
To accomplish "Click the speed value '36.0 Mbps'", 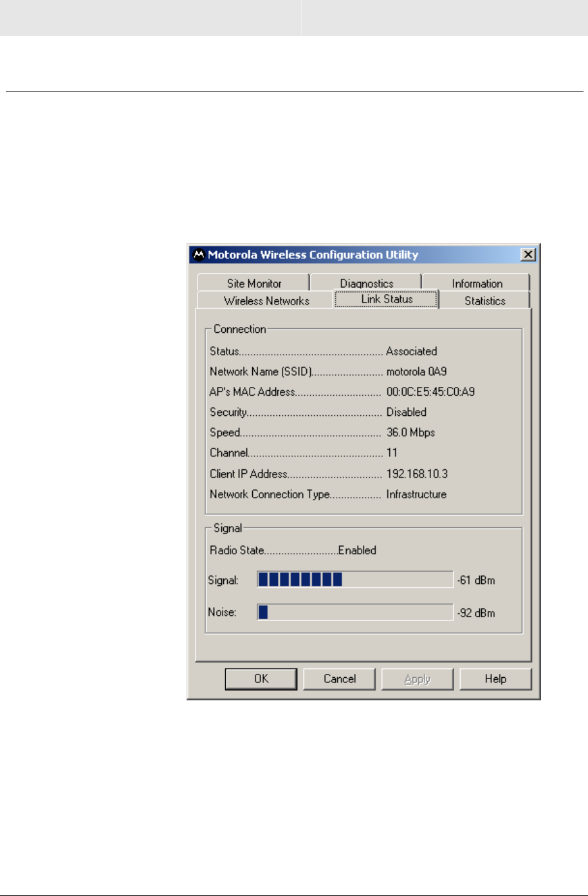I will (x=410, y=433).
